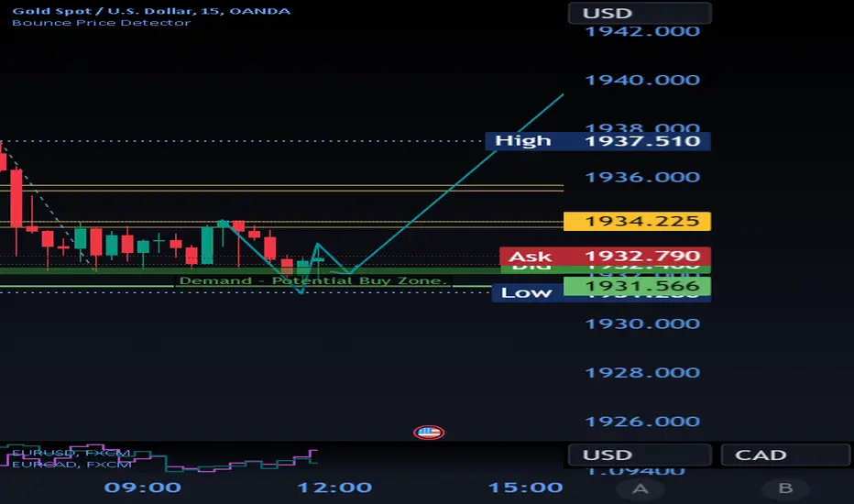
Task: Click the 12:00 time axis label
Action: pyautogui.click(x=334, y=488)
